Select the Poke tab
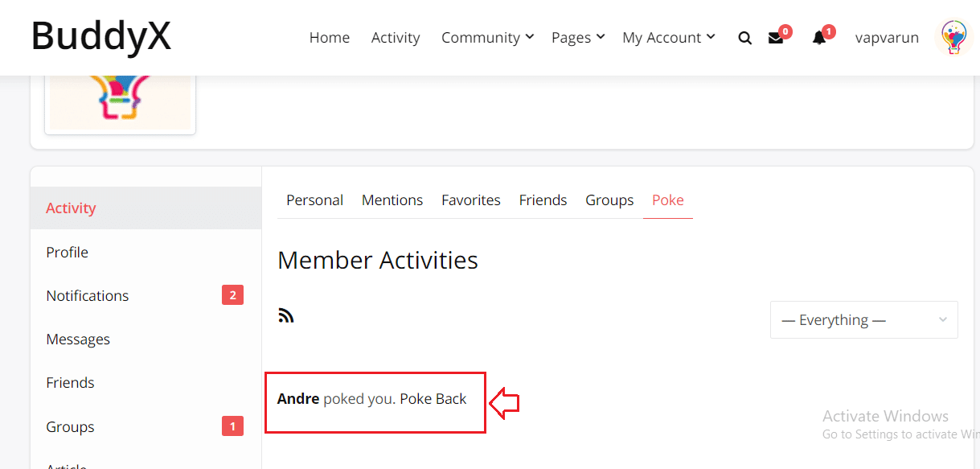 point(667,200)
